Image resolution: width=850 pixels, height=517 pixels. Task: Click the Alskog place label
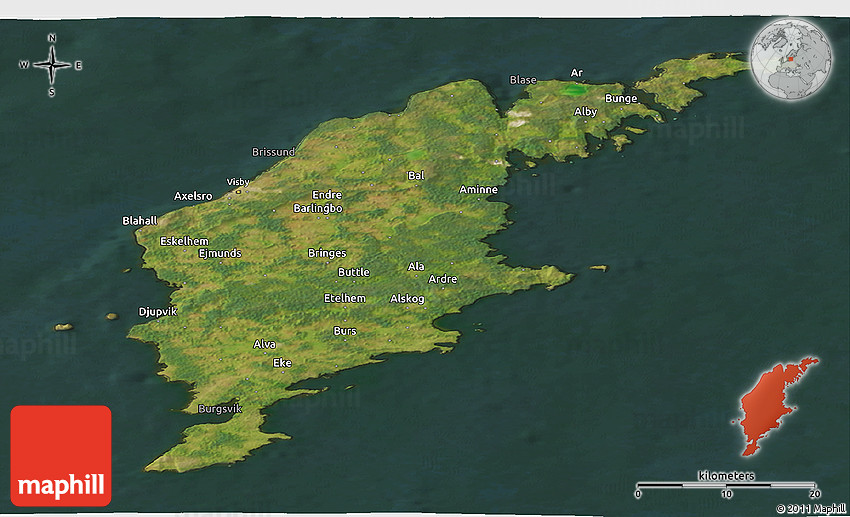tap(407, 298)
